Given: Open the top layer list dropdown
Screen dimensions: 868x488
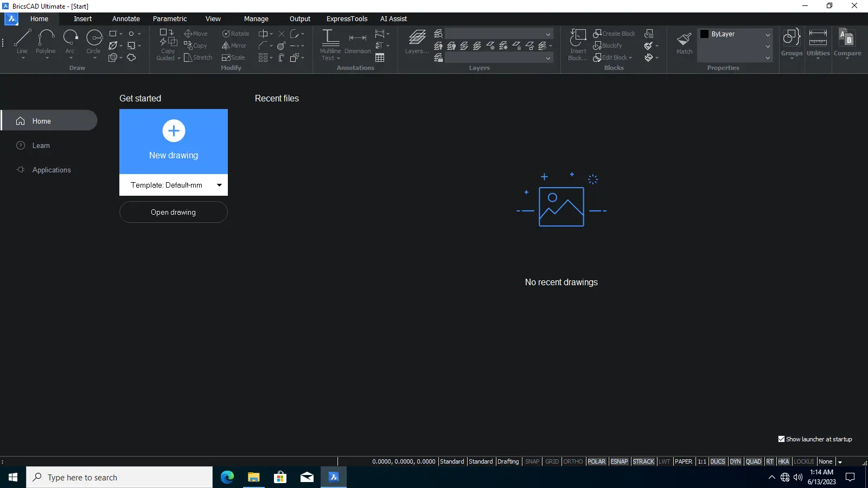Looking at the screenshot, I should [548, 34].
